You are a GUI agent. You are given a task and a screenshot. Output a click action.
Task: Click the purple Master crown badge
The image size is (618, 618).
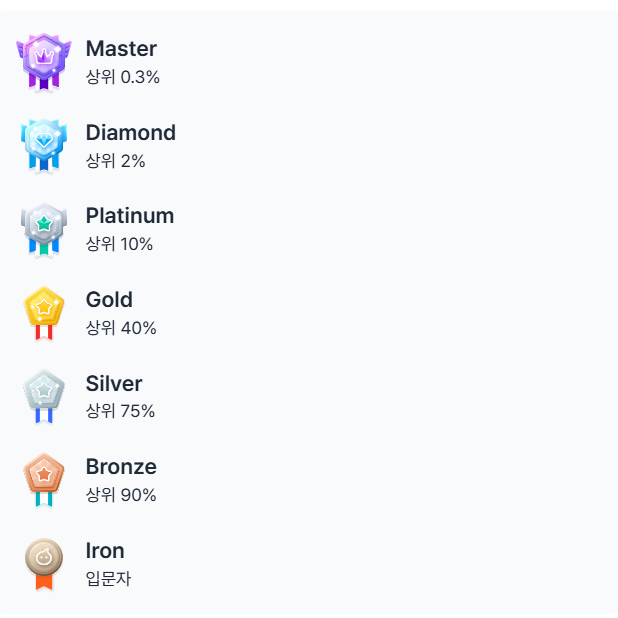(44, 59)
